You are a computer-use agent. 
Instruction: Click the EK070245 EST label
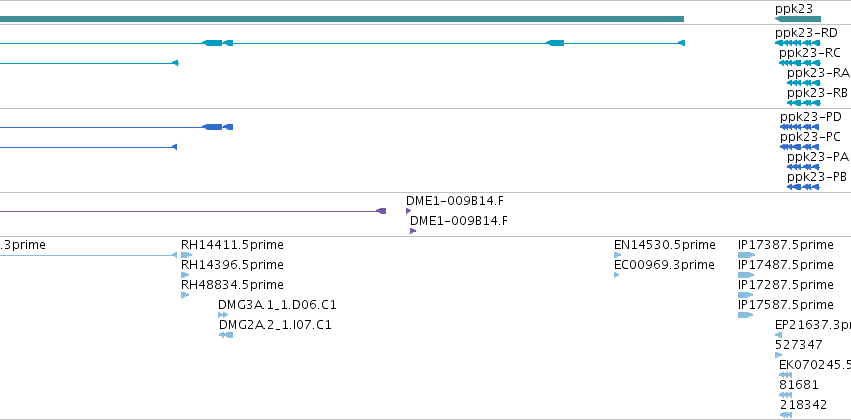815,366
